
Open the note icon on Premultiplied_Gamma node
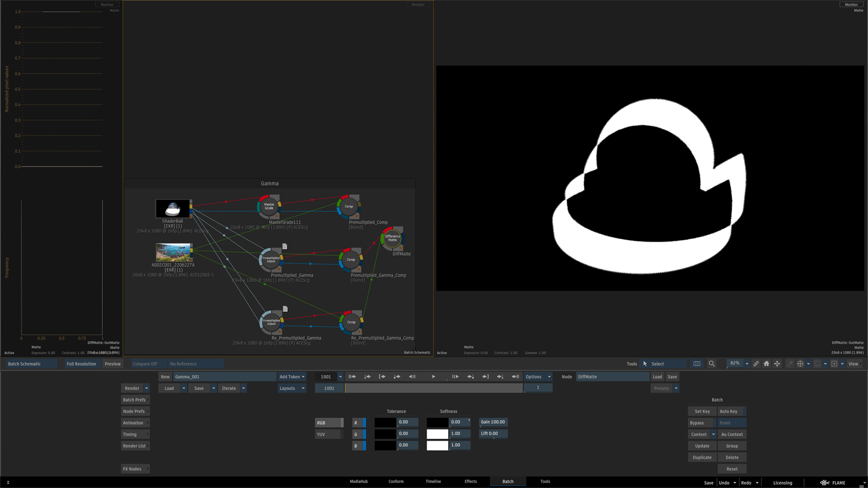(x=285, y=246)
